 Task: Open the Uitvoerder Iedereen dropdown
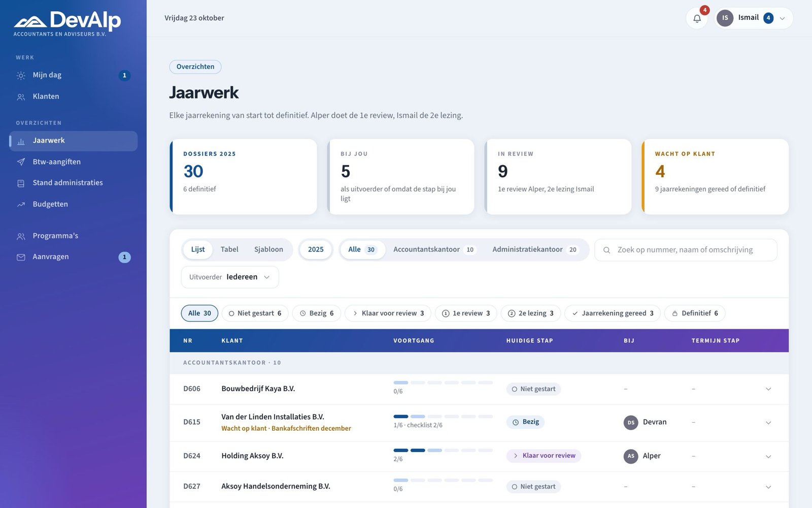pos(230,277)
